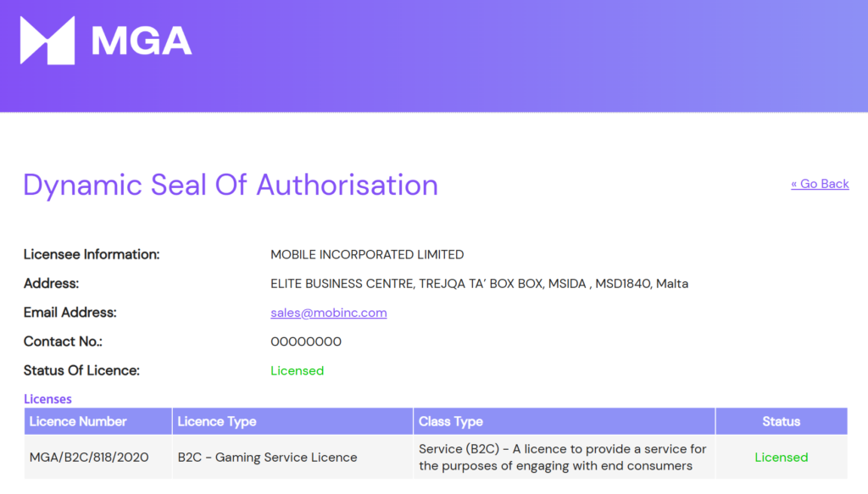Go back using the « Go Back link
The height and width of the screenshot is (494, 868).
click(820, 184)
